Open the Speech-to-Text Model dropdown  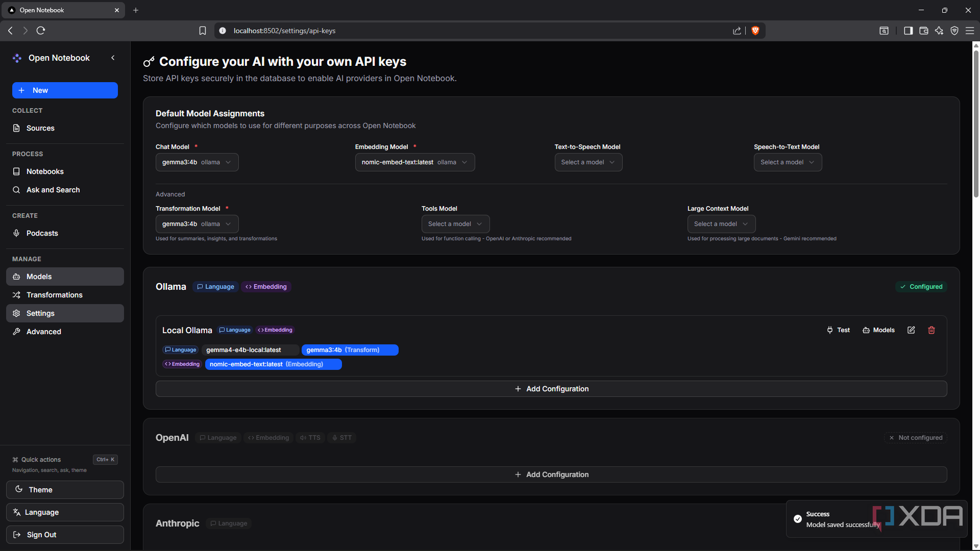tap(788, 162)
